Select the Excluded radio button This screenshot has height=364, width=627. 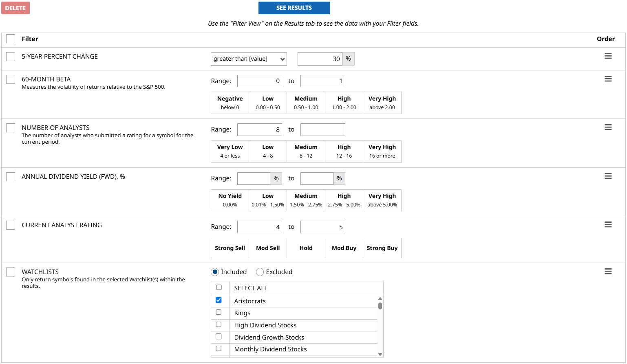pyautogui.click(x=260, y=272)
